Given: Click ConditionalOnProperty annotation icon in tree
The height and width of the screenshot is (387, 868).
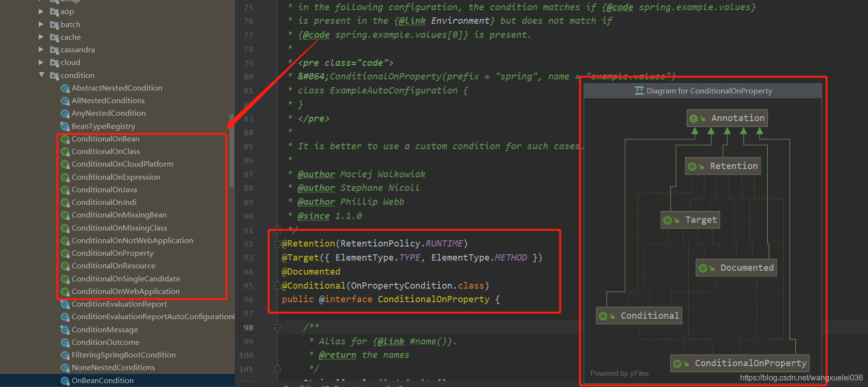Looking at the screenshot, I should point(65,253).
